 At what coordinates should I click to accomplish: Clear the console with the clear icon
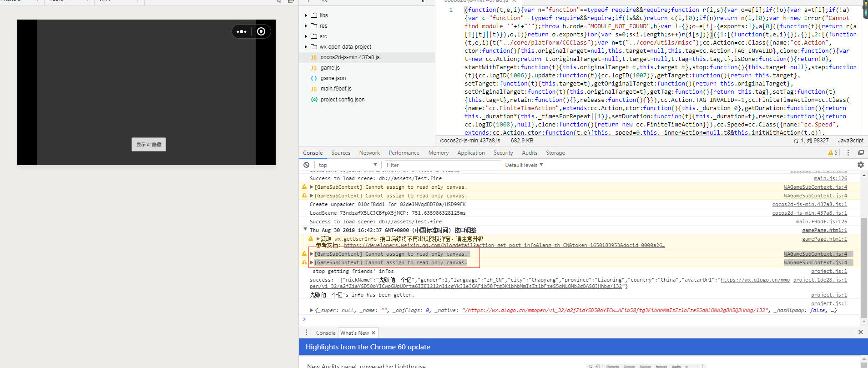[307, 165]
